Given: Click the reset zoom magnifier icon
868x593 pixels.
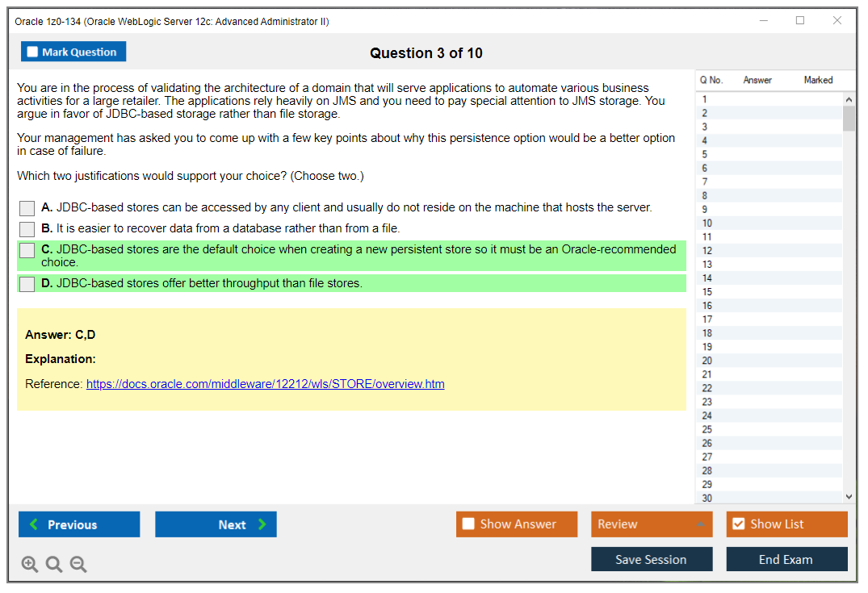Looking at the screenshot, I should tap(54, 564).
